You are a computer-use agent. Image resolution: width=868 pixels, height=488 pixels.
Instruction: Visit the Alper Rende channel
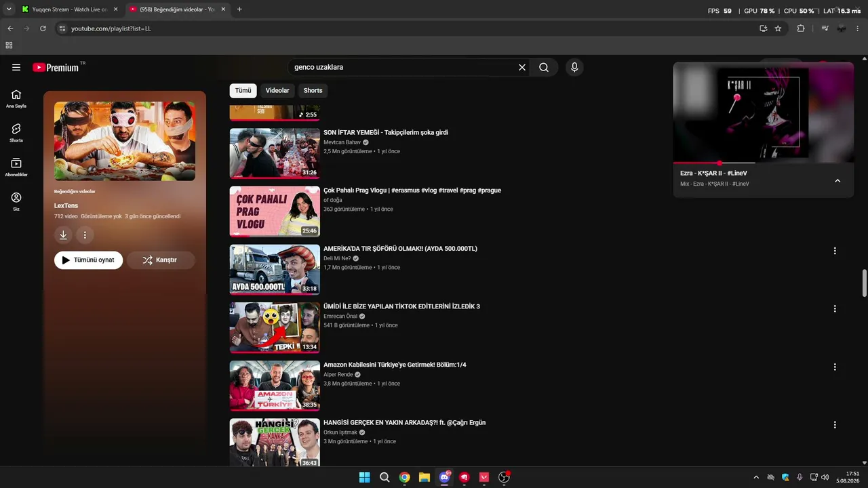(338, 375)
